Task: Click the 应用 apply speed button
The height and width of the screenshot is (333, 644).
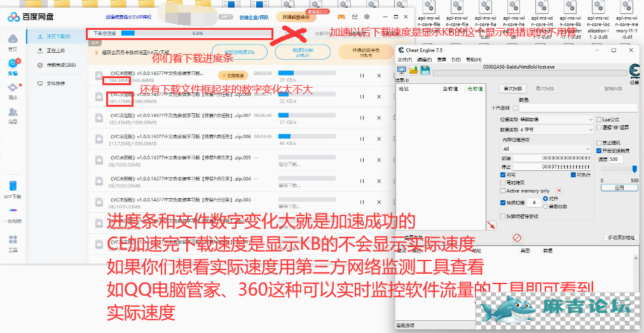Action: coord(619,187)
